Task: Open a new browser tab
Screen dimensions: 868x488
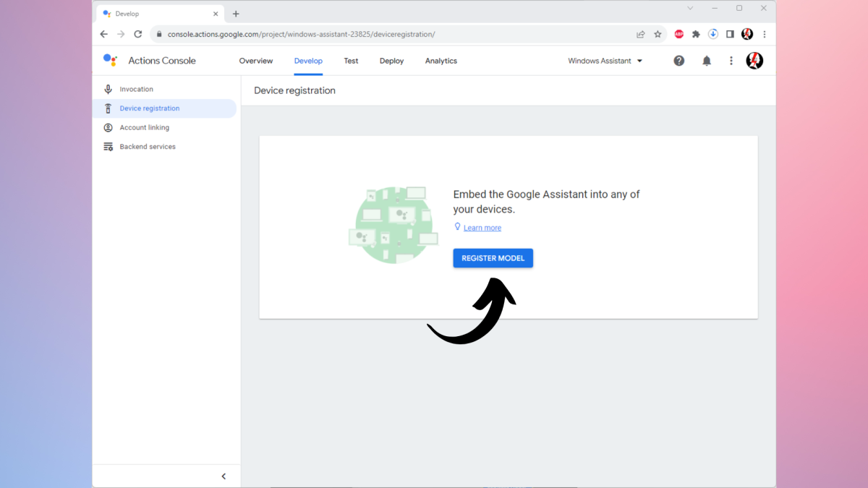Action: pos(236,14)
